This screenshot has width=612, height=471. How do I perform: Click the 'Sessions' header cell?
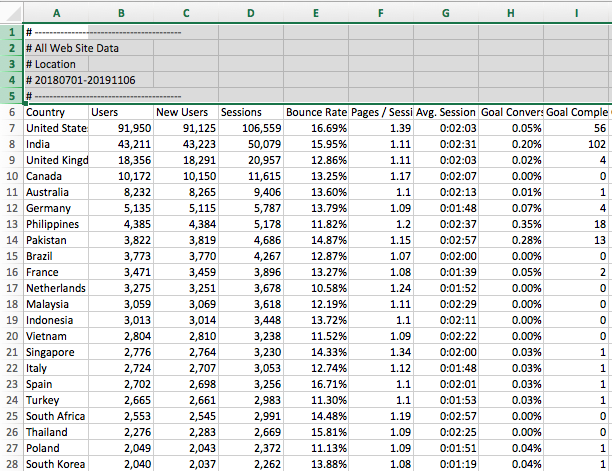tap(251, 112)
